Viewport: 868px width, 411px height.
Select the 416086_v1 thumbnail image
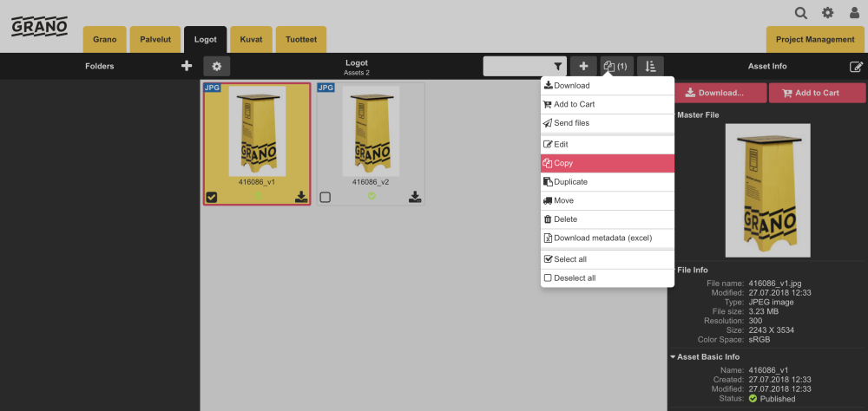258,132
